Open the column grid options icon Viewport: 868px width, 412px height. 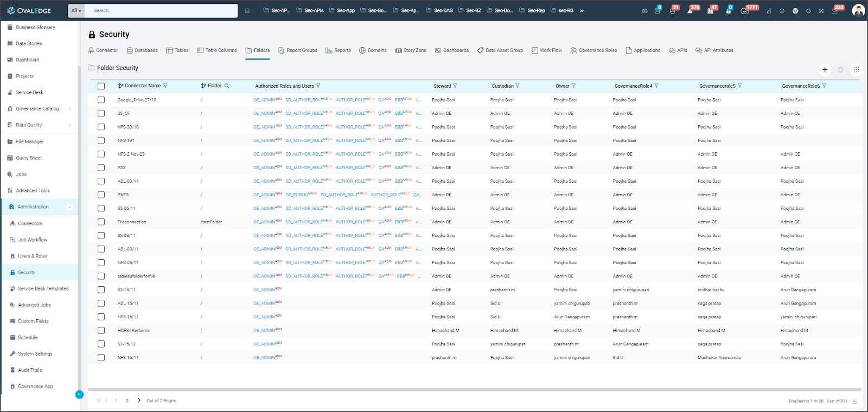856,69
